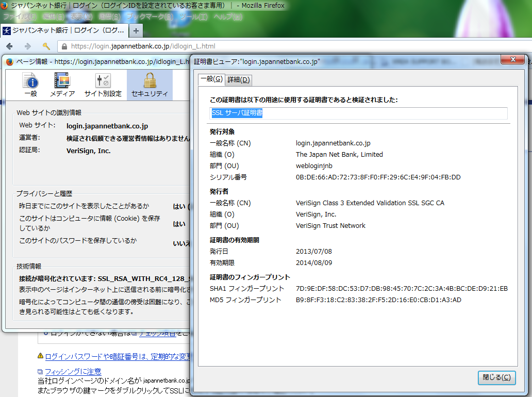Select the ジャパンネット銀行 browser tab
The width and height of the screenshot is (532, 397).
64,30
